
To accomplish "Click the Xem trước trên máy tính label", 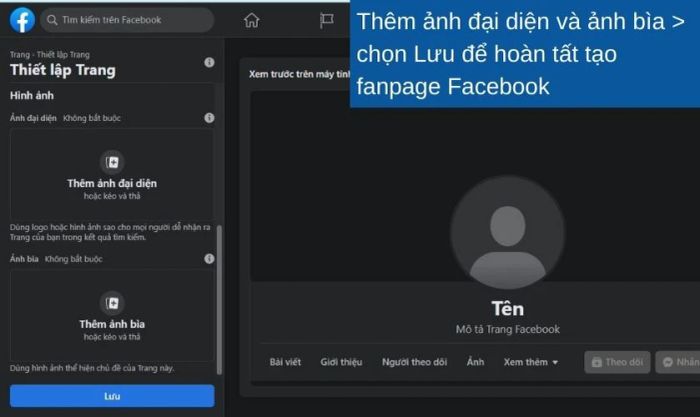I will (x=300, y=74).
